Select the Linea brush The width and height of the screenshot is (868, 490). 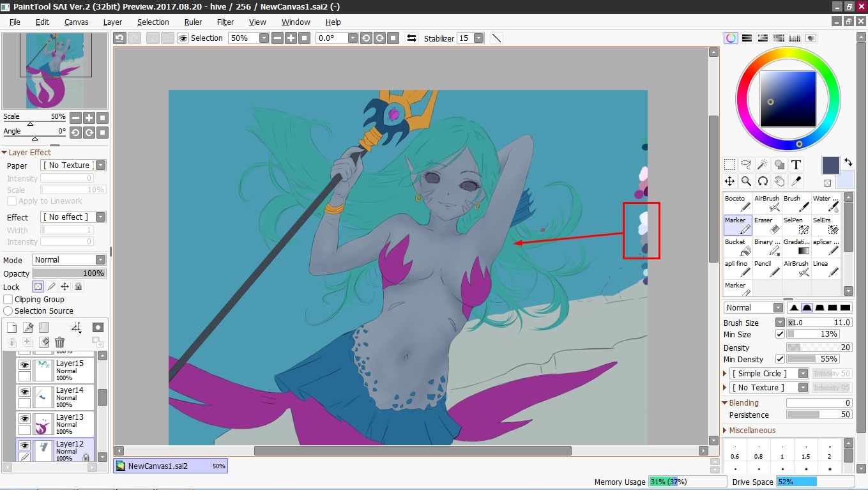coord(826,268)
